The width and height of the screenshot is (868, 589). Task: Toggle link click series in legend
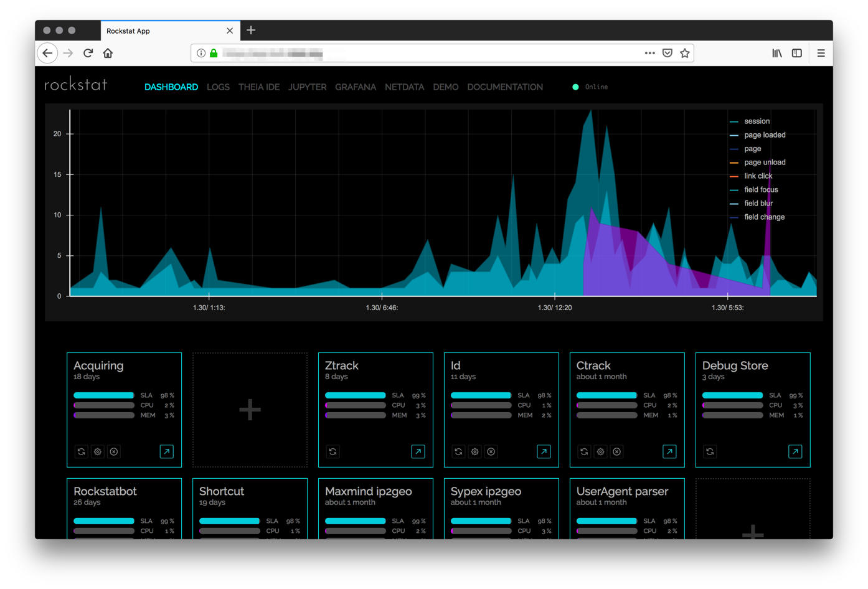(751, 176)
